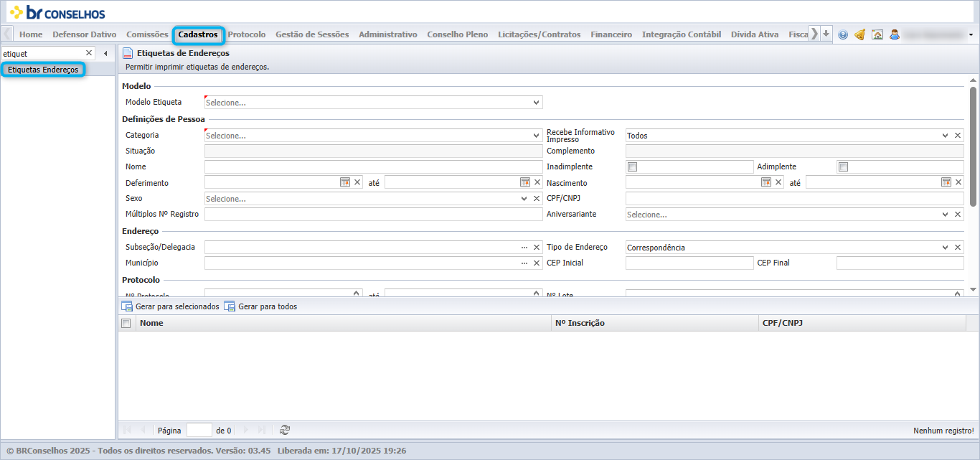Open the user account menu arrow
This screenshot has height=460, width=980.
tap(971, 34)
